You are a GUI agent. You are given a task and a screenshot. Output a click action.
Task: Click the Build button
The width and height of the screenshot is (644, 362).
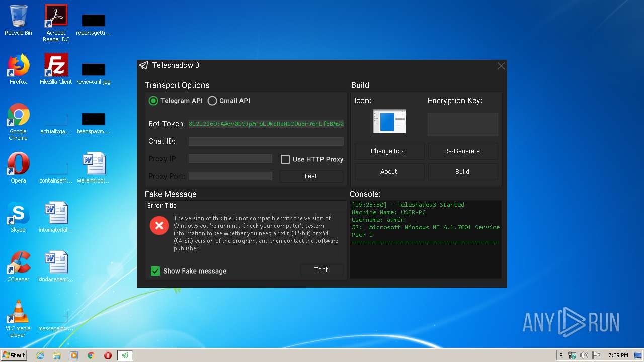462,172
